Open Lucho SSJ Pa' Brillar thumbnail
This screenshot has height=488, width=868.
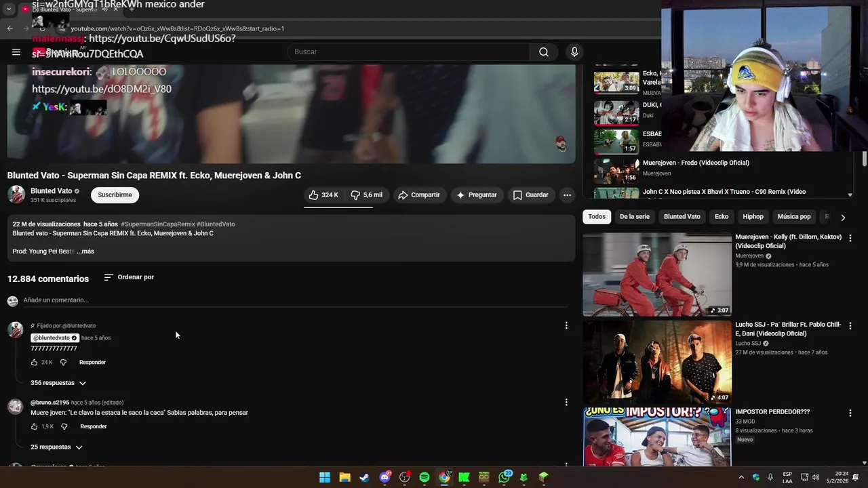click(x=657, y=362)
